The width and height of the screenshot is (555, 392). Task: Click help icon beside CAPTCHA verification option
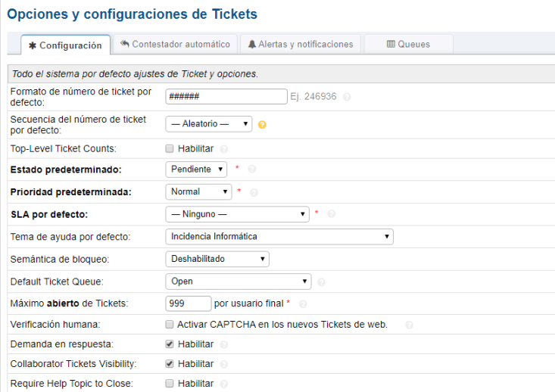tap(409, 325)
